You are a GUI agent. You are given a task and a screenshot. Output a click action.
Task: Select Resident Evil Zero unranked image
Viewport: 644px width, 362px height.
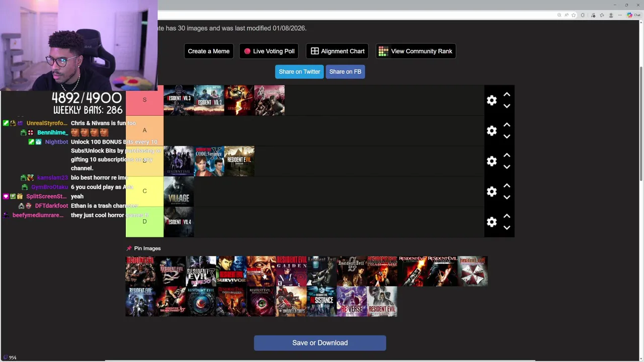click(x=352, y=271)
